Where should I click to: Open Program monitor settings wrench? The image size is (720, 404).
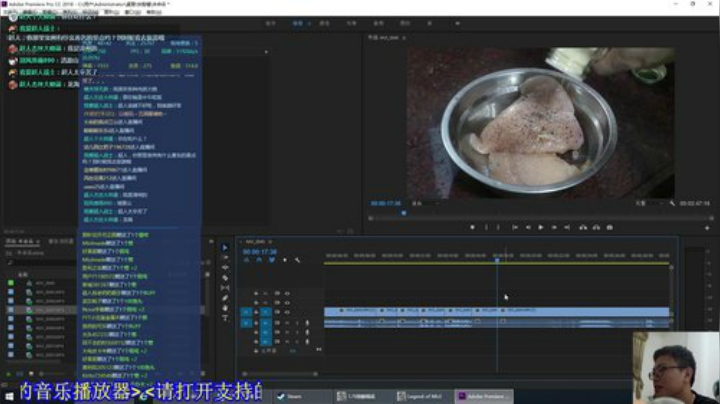pos(673,203)
